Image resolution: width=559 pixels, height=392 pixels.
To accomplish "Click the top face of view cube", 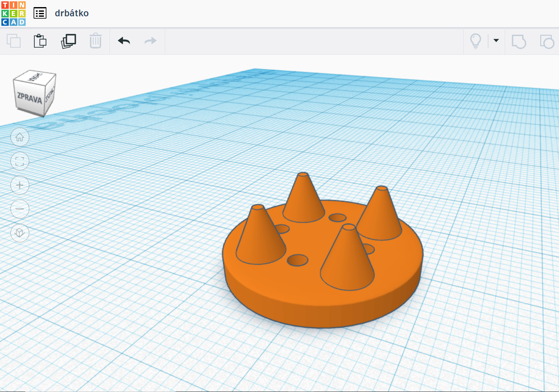I will (x=35, y=77).
